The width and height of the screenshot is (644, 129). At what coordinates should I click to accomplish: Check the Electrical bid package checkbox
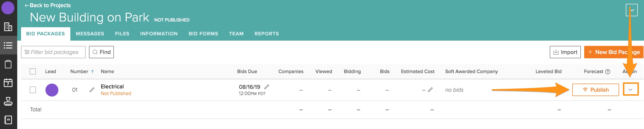[33, 90]
